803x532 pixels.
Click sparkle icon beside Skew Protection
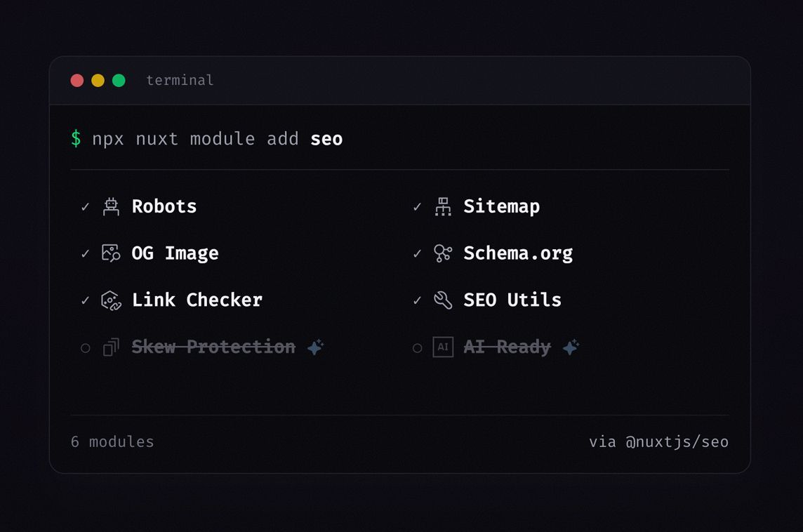click(315, 347)
